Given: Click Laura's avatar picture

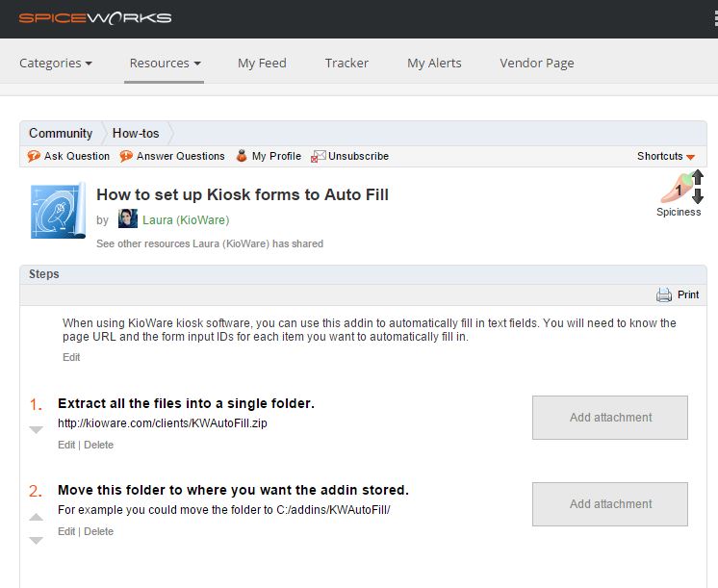Looking at the screenshot, I should pos(128,218).
